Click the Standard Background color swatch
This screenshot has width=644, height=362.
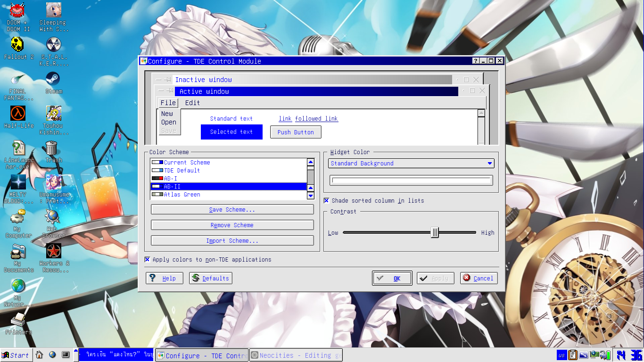411,181
